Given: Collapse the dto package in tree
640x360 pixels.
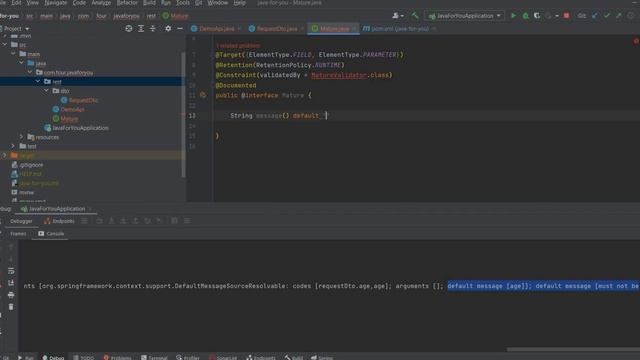Looking at the screenshot, I should (x=47, y=91).
